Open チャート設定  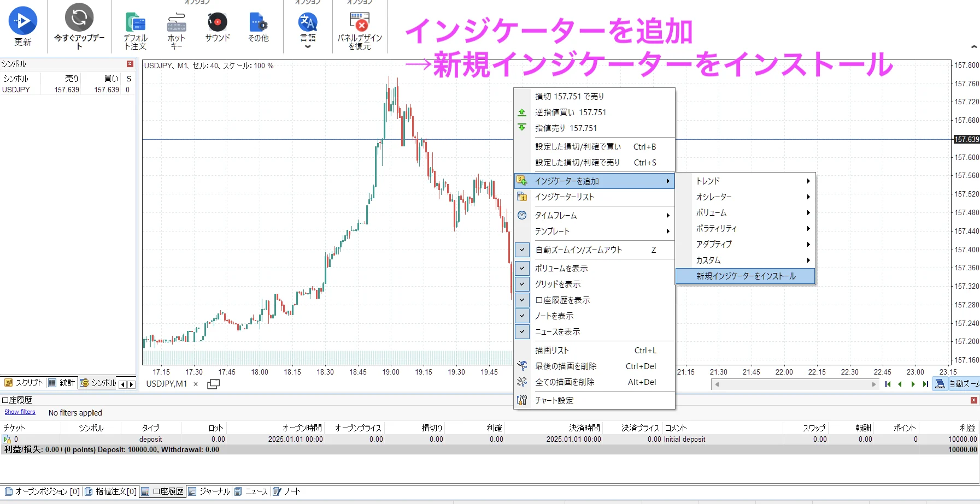point(595,400)
